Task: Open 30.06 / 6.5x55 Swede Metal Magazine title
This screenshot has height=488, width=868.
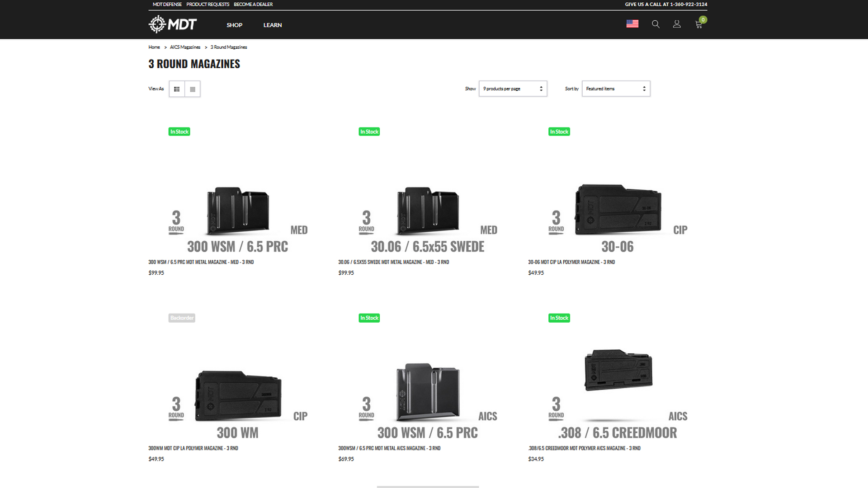Action: 393,262
